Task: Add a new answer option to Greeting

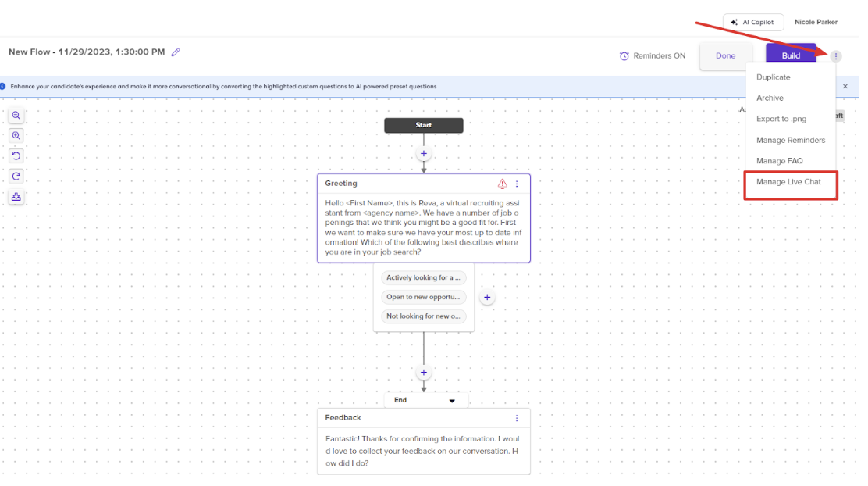Action: [487, 298]
